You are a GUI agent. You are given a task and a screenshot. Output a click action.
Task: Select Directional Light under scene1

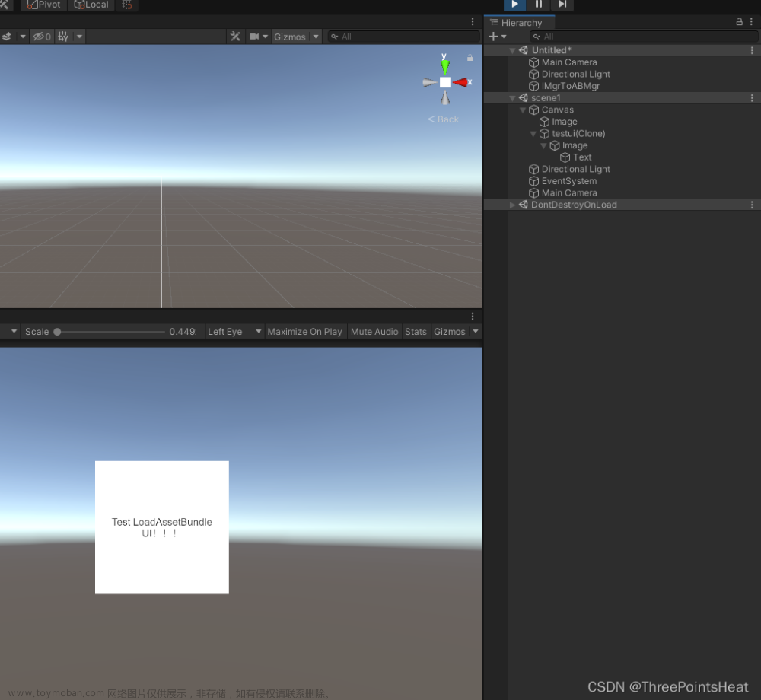tap(575, 170)
